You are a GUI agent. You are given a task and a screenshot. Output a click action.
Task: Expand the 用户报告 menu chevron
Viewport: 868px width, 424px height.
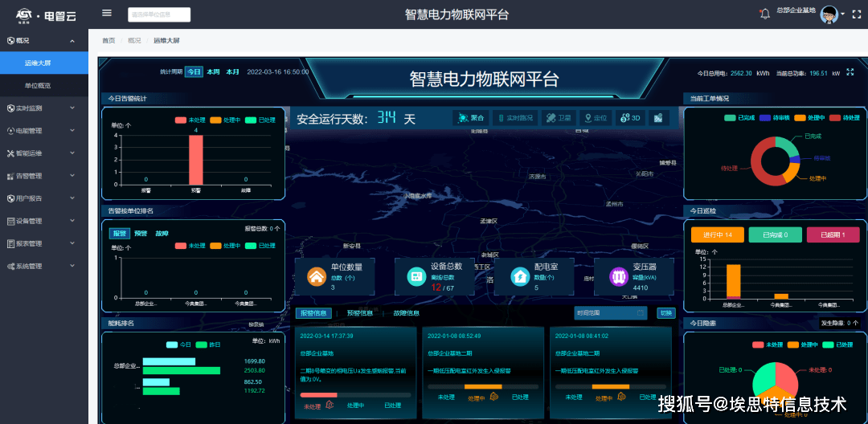tap(72, 198)
